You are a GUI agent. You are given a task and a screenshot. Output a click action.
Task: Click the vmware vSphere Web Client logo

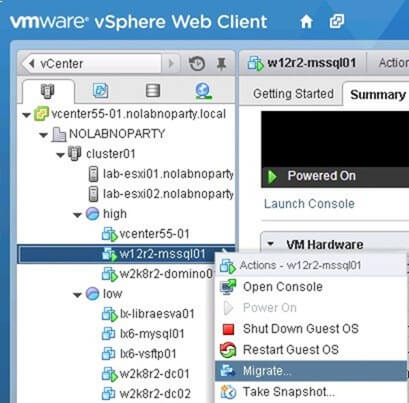click(x=139, y=22)
